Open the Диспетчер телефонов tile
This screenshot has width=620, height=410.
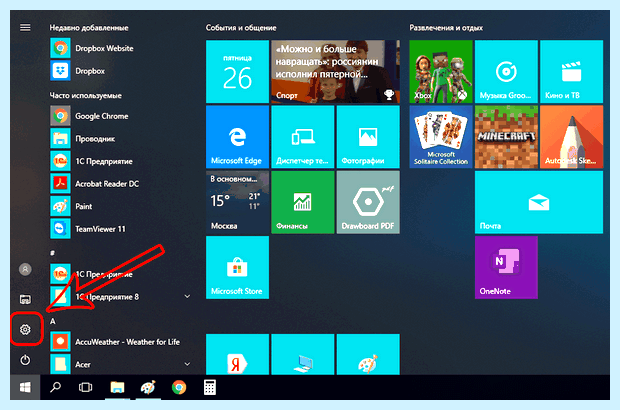pos(302,137)
